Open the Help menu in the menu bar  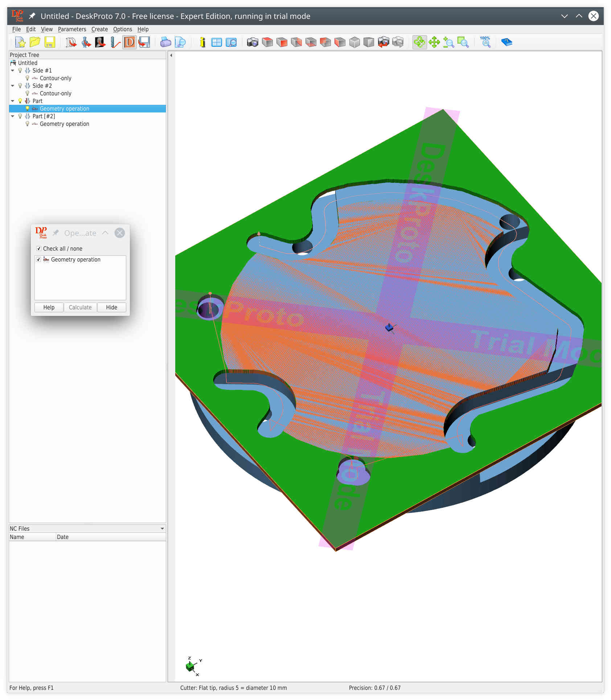(x=143, y=29)
